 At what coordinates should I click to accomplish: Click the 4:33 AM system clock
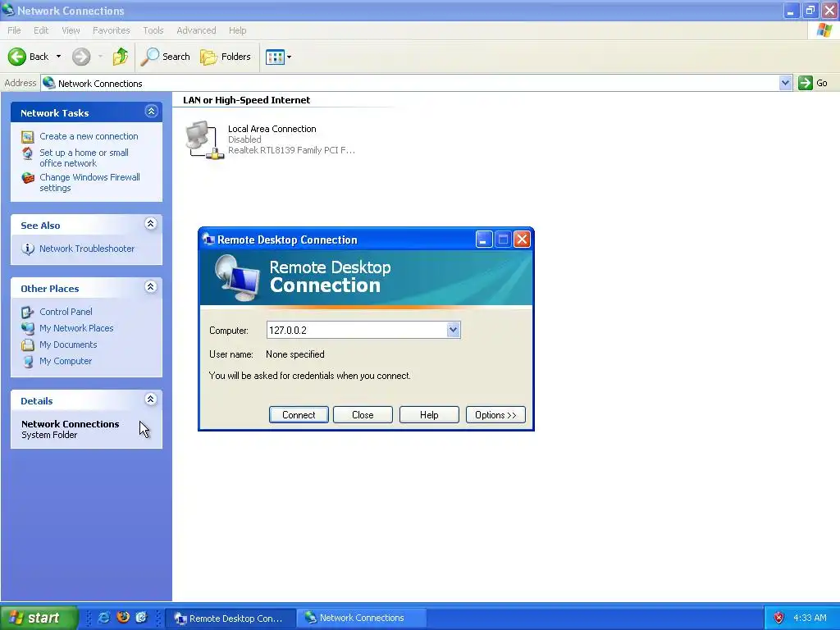tap(810, 619)
